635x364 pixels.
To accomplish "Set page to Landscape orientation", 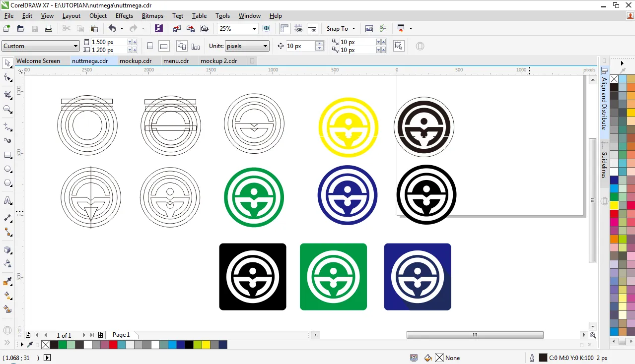I will [x=164, y=46].
